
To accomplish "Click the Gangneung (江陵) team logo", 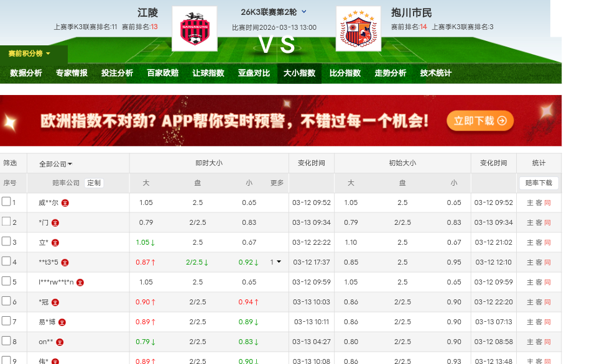I will (x=194, y=29).
